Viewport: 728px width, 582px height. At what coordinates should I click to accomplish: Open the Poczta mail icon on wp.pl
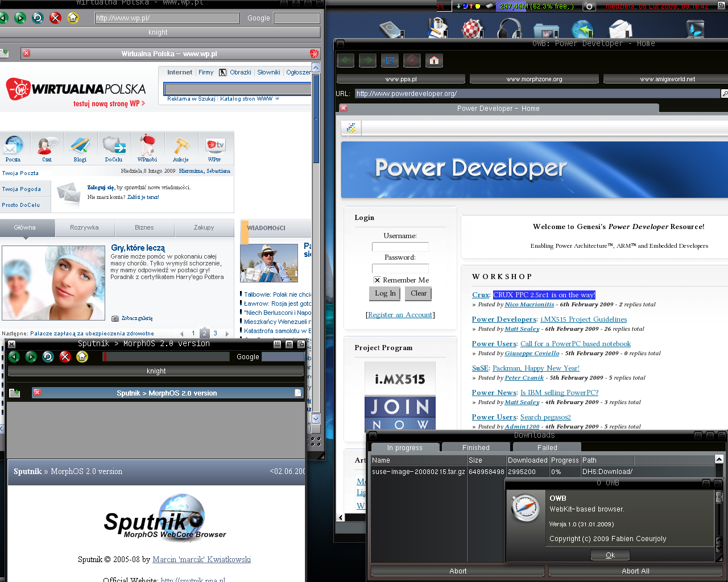point(13,148)
